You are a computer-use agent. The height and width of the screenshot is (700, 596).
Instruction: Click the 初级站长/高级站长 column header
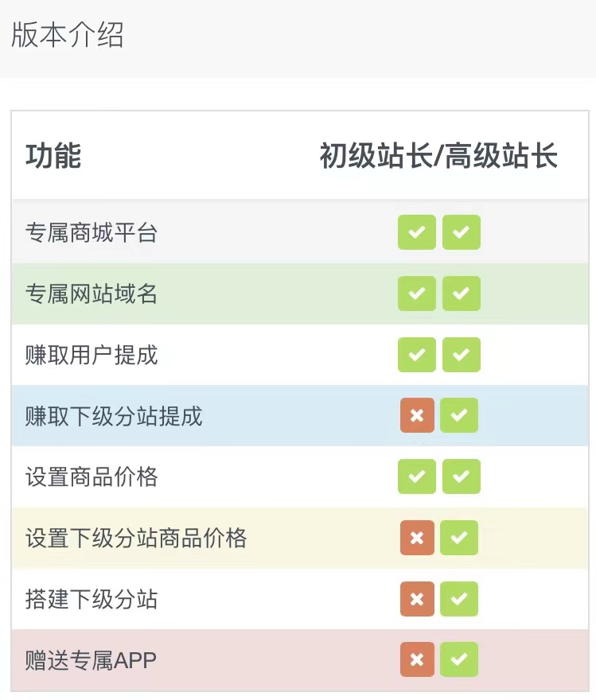click(438, 156)
